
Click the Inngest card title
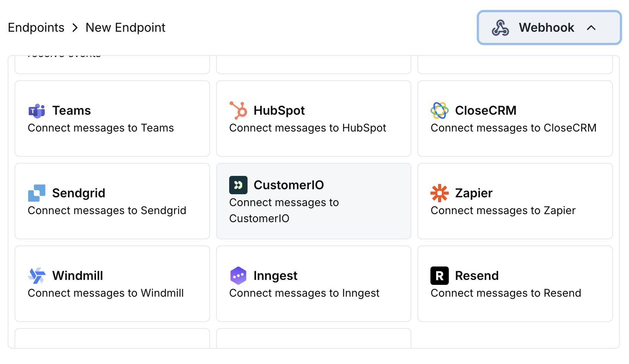pyautogui.click(x=275, y=276)
